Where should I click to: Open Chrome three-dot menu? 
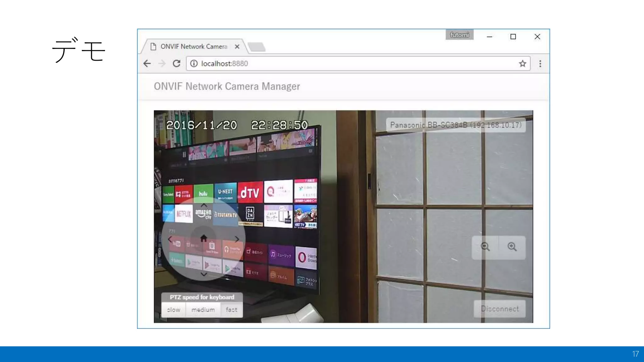click(540, 63)
